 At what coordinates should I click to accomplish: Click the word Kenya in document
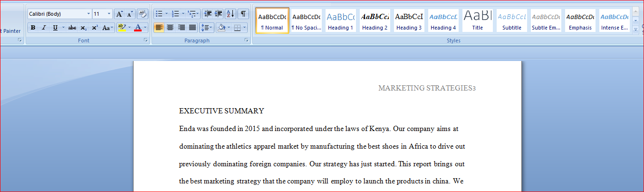(x=379, y=129)
